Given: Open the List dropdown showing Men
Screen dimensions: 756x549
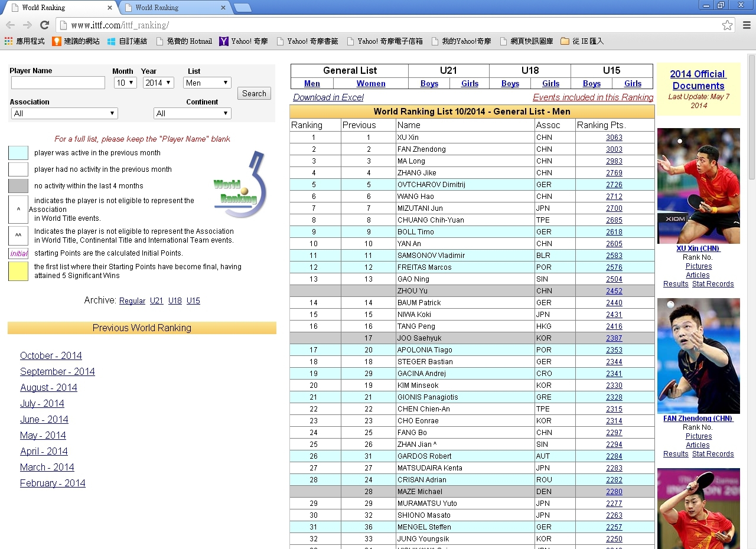Looking at the screenshot, I should pyautogui.click(x=207, y=83).
